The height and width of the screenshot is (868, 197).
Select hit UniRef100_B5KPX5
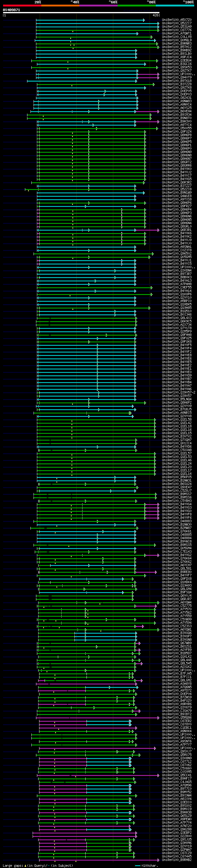(x=177, y=477)
